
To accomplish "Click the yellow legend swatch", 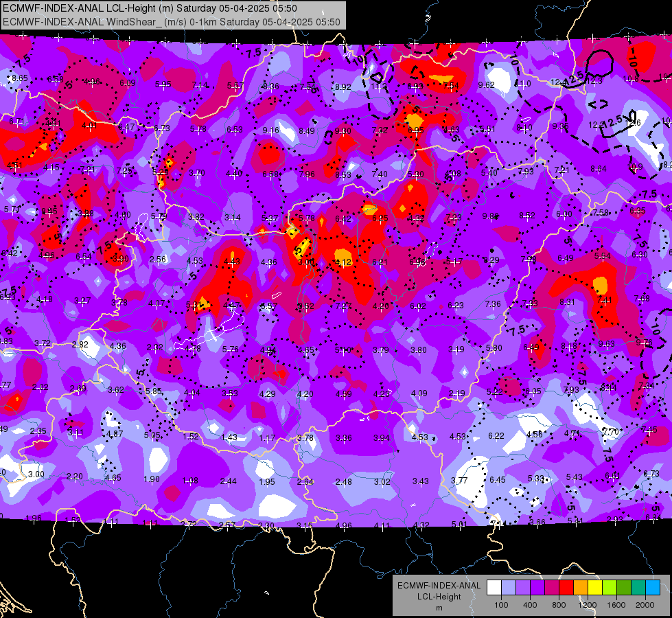I will (595, 588).
